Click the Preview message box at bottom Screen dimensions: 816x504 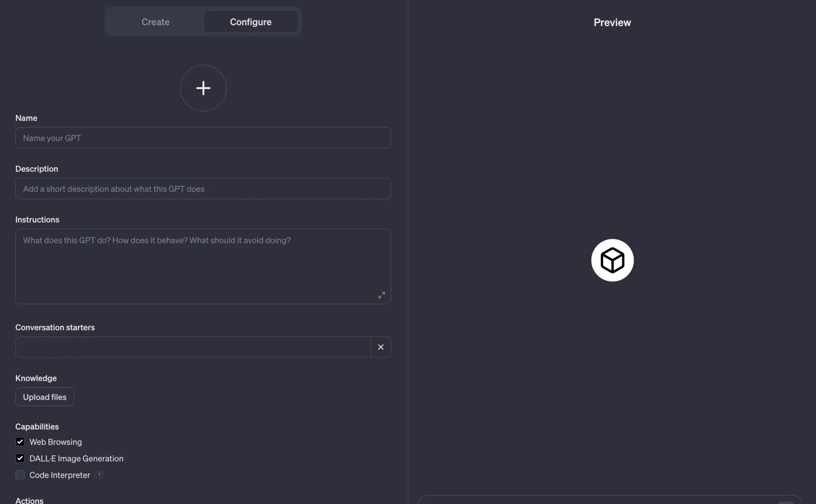click(610, 499)
